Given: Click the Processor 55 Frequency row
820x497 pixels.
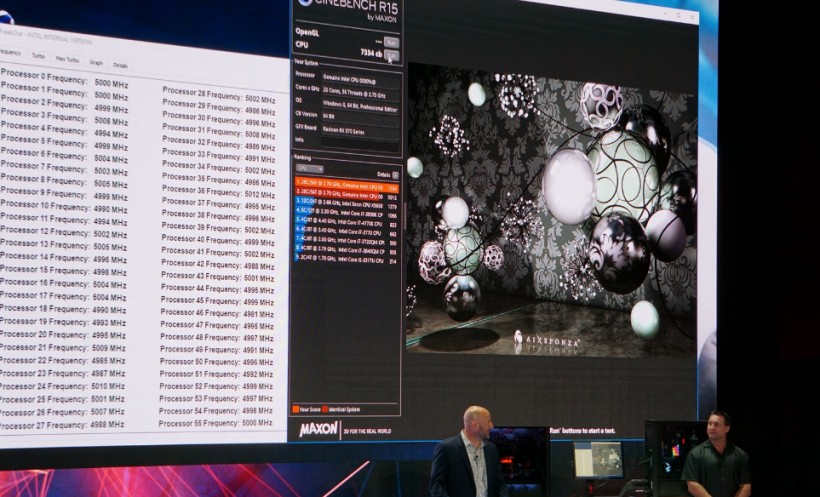Looking at the screenshot, I should click(215, 423).
